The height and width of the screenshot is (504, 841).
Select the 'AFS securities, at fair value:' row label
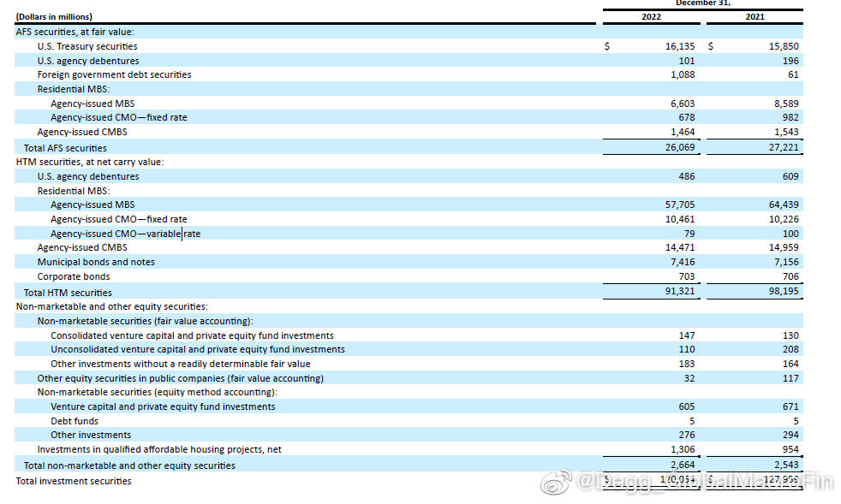75,32
